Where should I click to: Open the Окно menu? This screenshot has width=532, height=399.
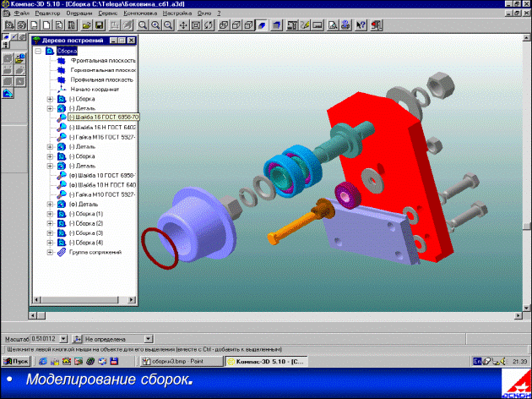click(x=204, y=14)
